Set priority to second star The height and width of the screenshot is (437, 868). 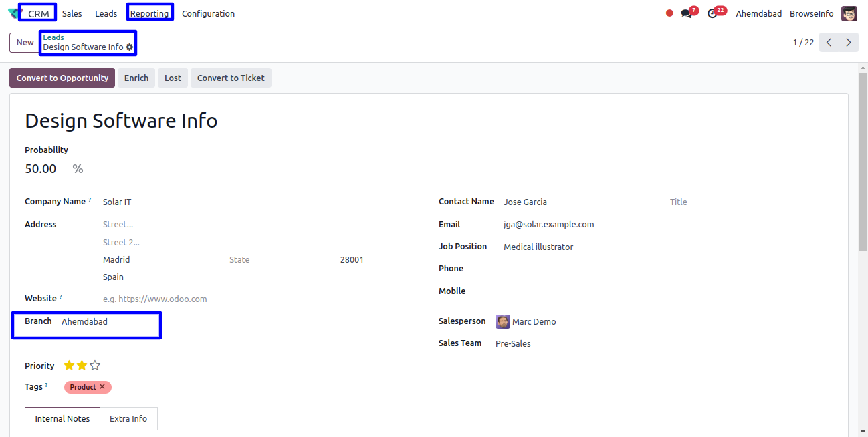[82, 366]
